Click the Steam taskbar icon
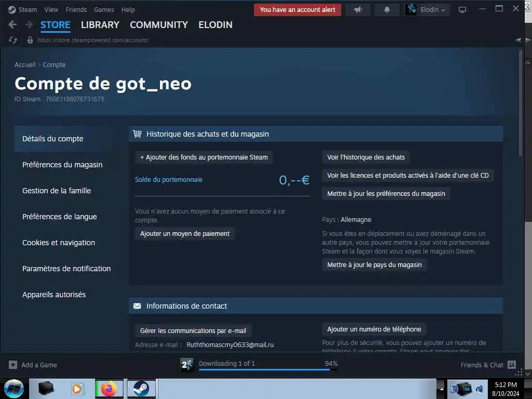 click(141, 389)
